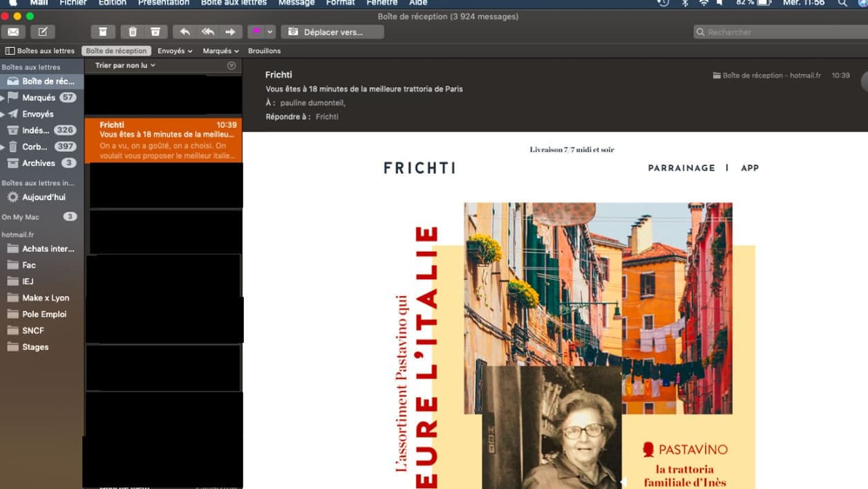Expand the Marqués mailbox disclosure triangle
The image size is (868, 489).
[3, 98]
